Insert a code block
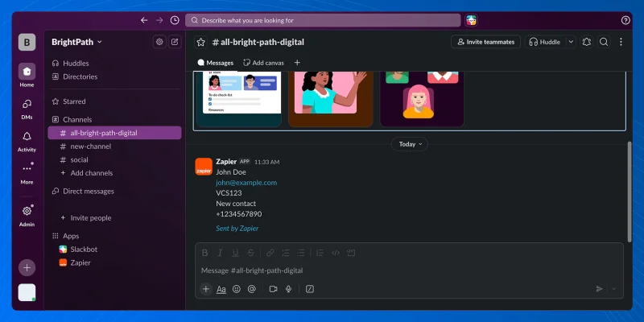 [x=351, y=253]
